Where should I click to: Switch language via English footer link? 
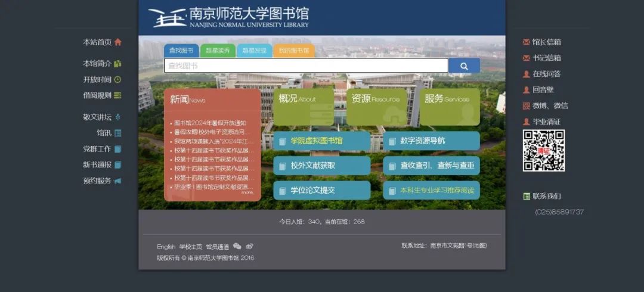point(166,247)
